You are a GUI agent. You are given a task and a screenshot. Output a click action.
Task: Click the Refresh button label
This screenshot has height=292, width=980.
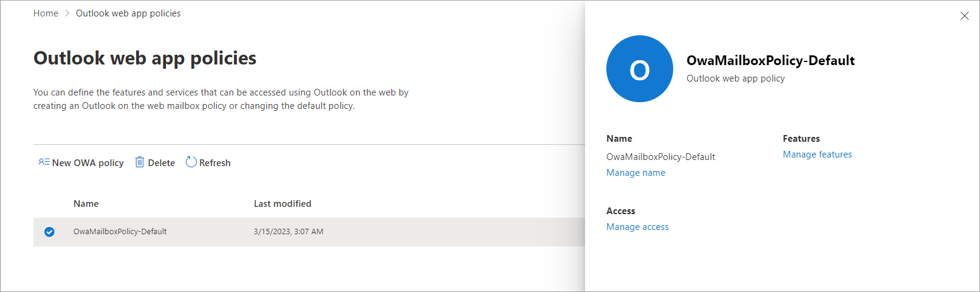pyautogui.click(x=214, y=163)
